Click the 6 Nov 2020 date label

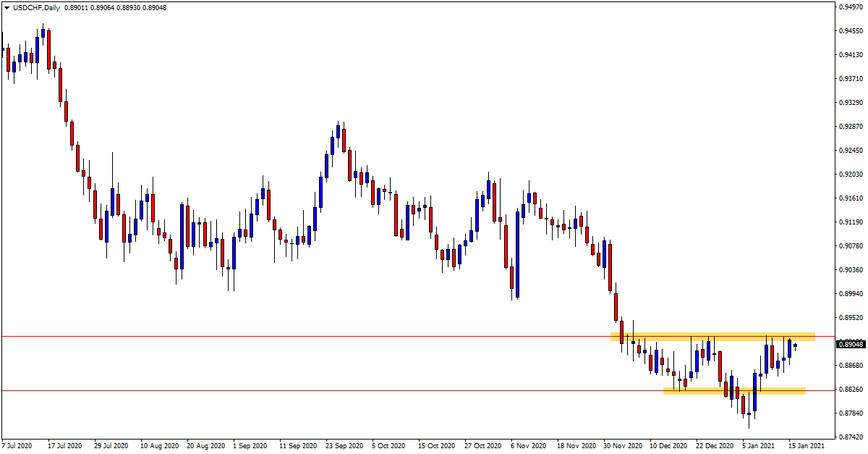pyautogui.click(x=528, y=447)
